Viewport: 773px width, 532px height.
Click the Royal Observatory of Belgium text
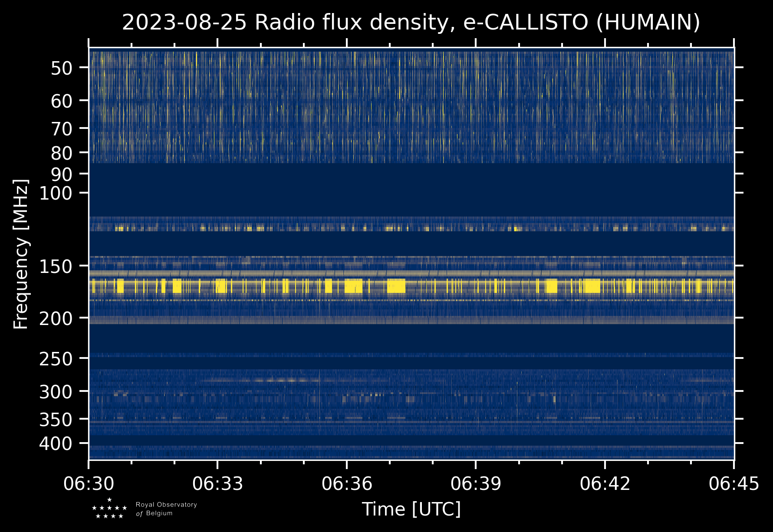coord(166,509)
